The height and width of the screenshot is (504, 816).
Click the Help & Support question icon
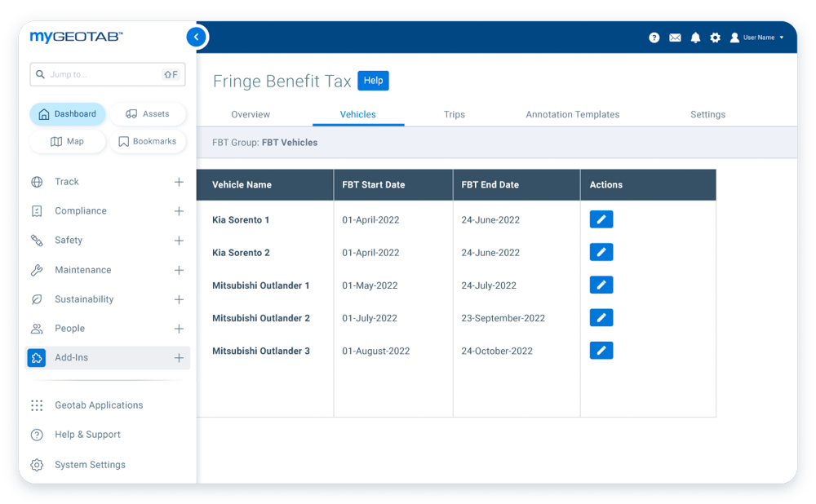[x=37, y=435]
